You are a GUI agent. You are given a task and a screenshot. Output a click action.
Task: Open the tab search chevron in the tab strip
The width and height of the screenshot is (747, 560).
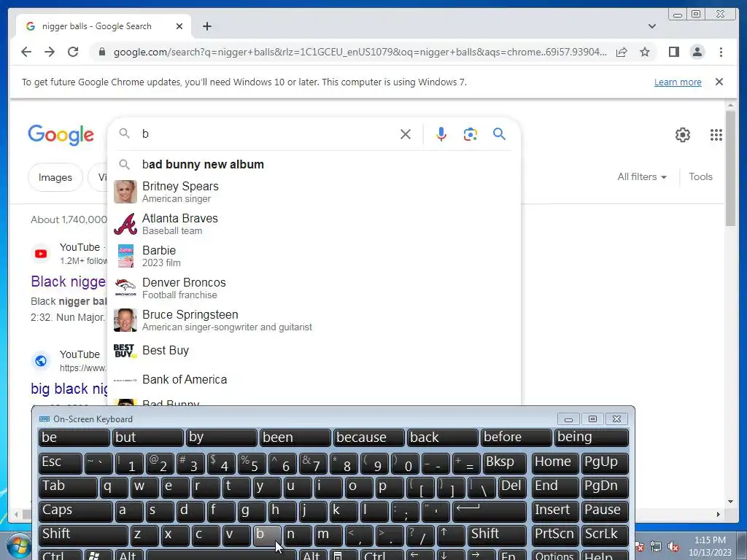click(x=652, y=26)
